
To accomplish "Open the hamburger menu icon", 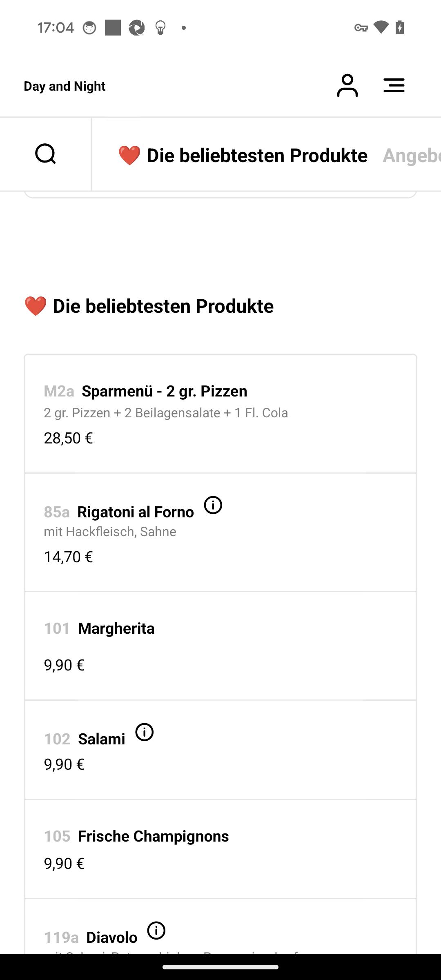I will coord(394,86).
